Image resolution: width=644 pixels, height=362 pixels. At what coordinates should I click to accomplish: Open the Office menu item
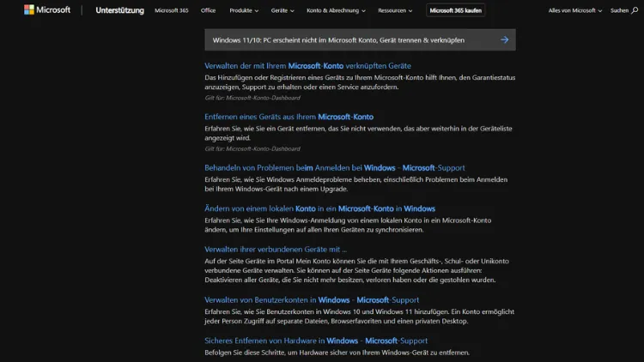tap(208, 10)
